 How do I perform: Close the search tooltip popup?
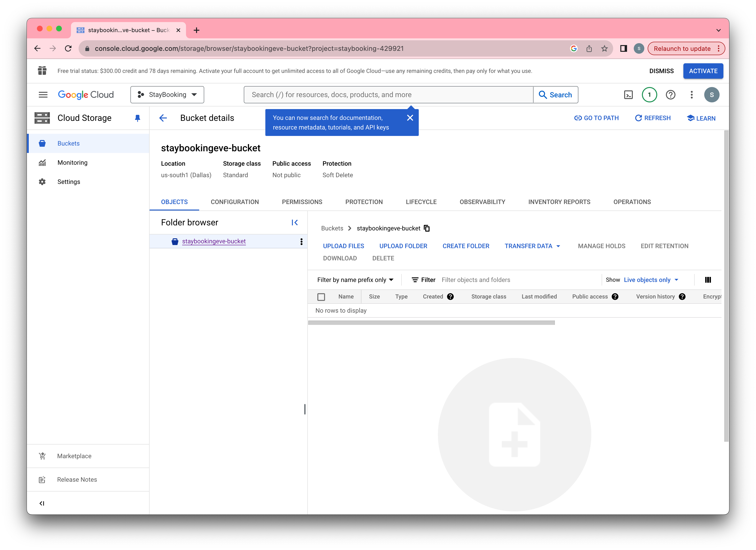(410, 118)
